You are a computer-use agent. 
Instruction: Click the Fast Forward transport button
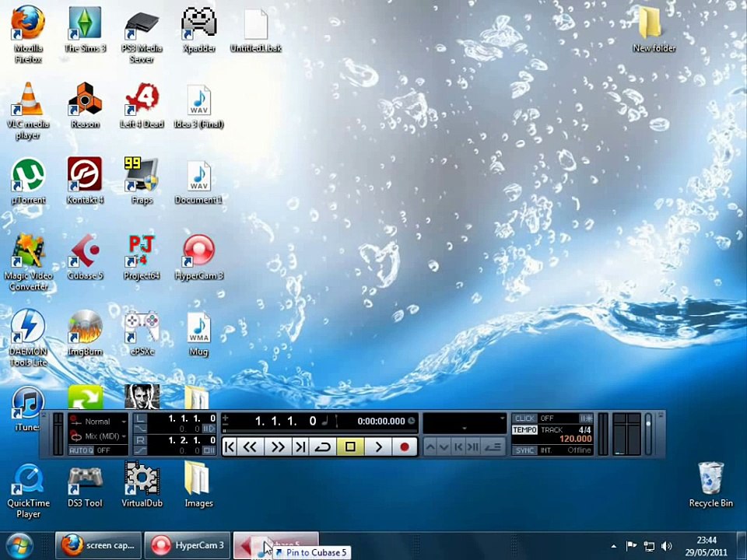pos(277,447)
